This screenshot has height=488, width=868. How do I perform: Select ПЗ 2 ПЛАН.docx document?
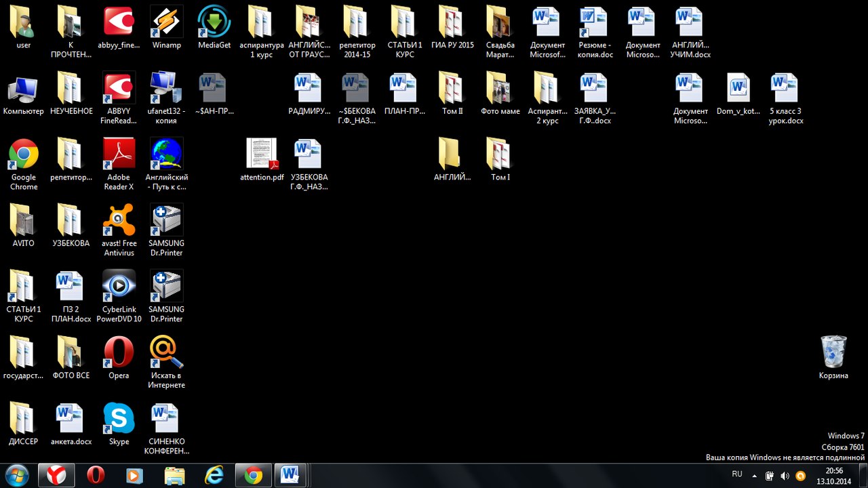tap(71, 295)
